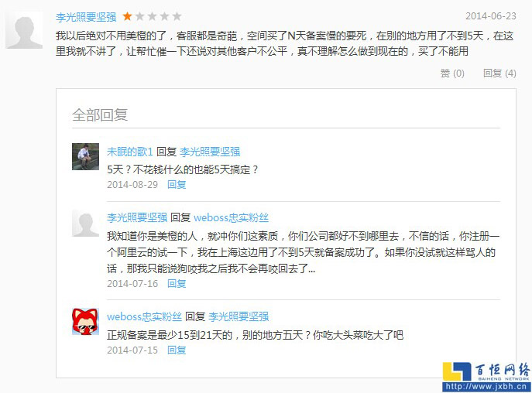
Task: Click the third gray rating star
Action: 152,16
